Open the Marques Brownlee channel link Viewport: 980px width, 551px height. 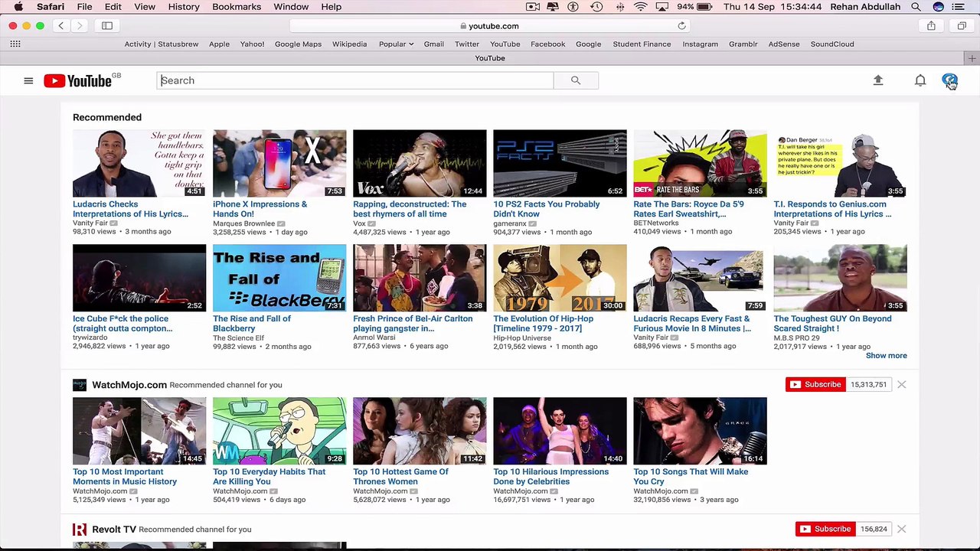243,223
